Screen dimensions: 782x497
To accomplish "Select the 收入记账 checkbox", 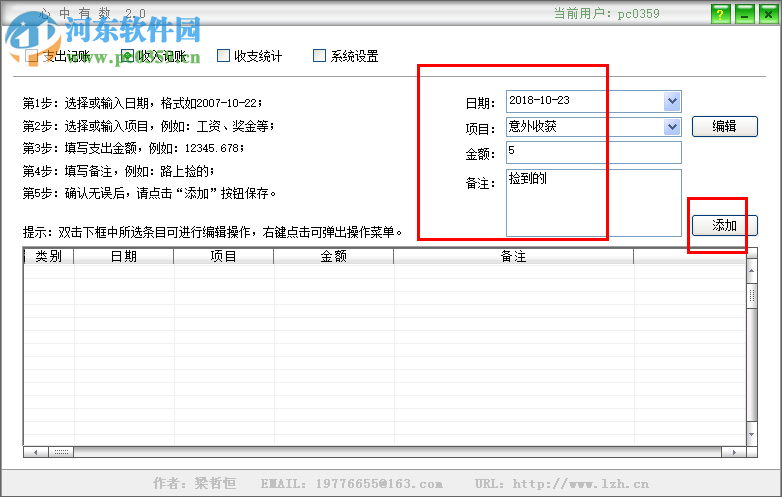I will click(x=128, y=55).
